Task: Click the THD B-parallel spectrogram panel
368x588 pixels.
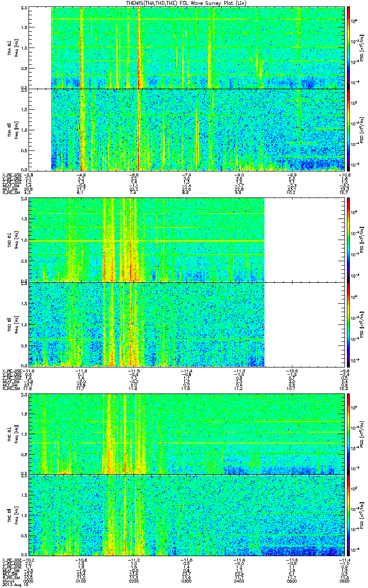Action: (x=187, y=324)
